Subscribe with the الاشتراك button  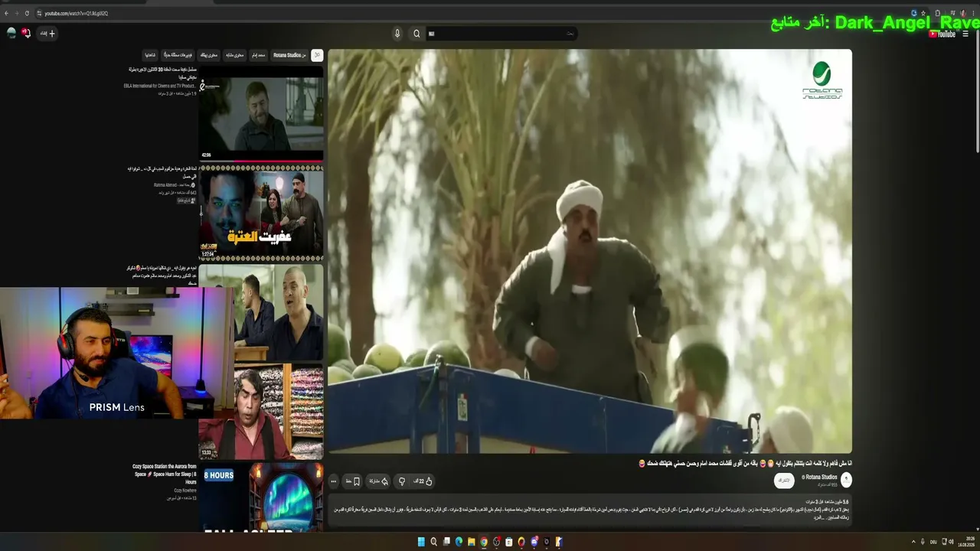(784, 481)
